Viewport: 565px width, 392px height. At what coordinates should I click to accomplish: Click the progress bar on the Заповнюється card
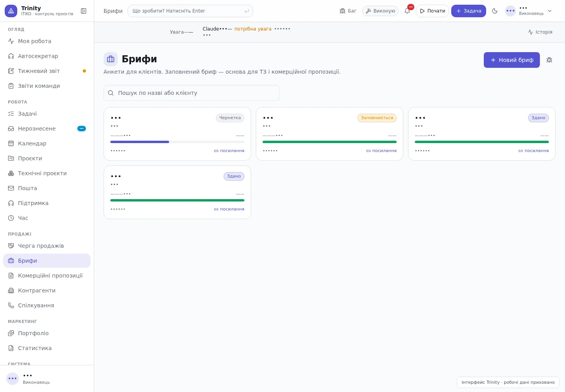coord(330,142)
